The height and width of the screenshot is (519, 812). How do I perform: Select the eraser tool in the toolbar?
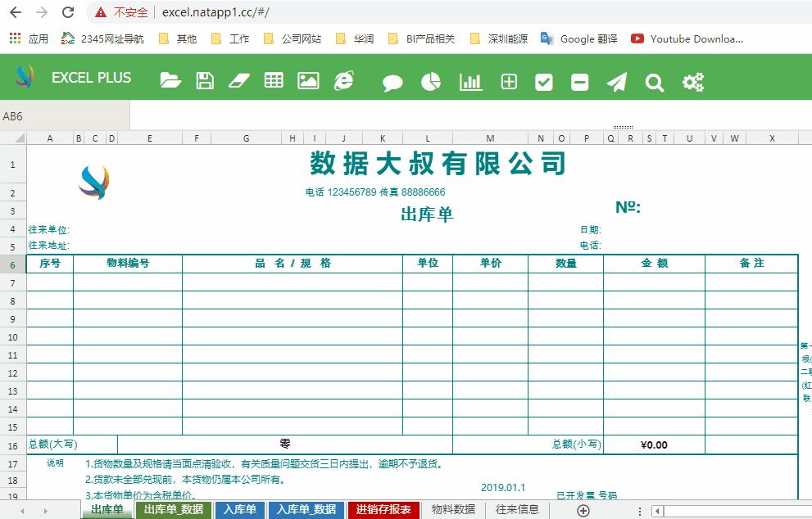(238, 80)
